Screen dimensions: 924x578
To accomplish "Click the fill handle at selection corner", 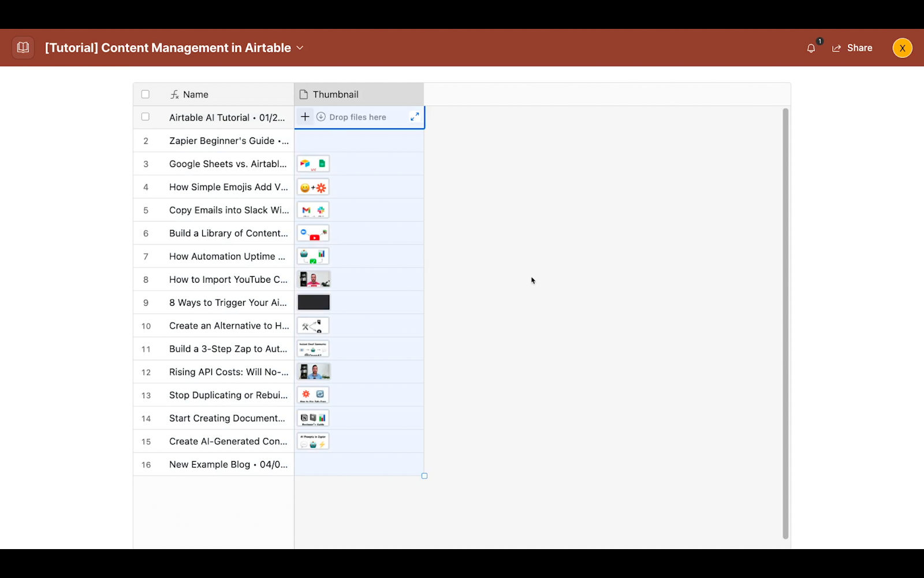I will [424, 476].
